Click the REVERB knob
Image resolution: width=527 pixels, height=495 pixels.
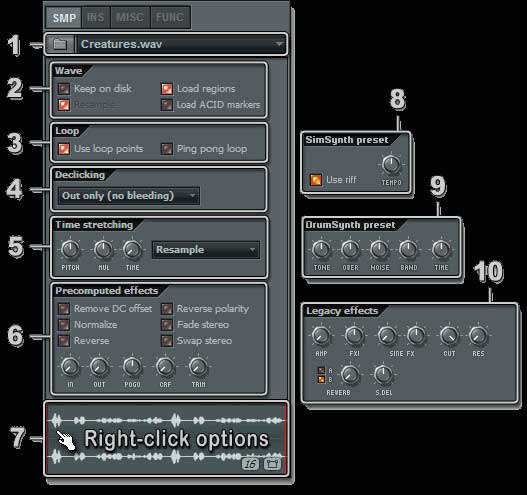350,374
